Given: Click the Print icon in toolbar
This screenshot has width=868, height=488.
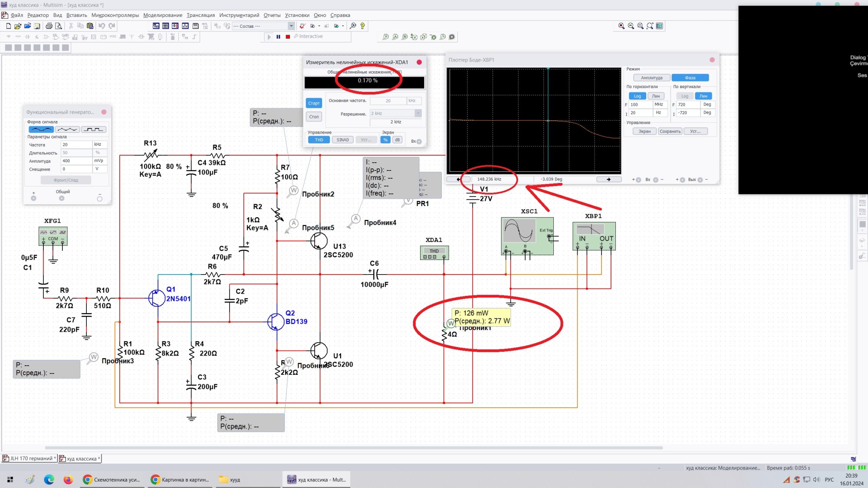Looking at the screenshot, I should 49,26.
